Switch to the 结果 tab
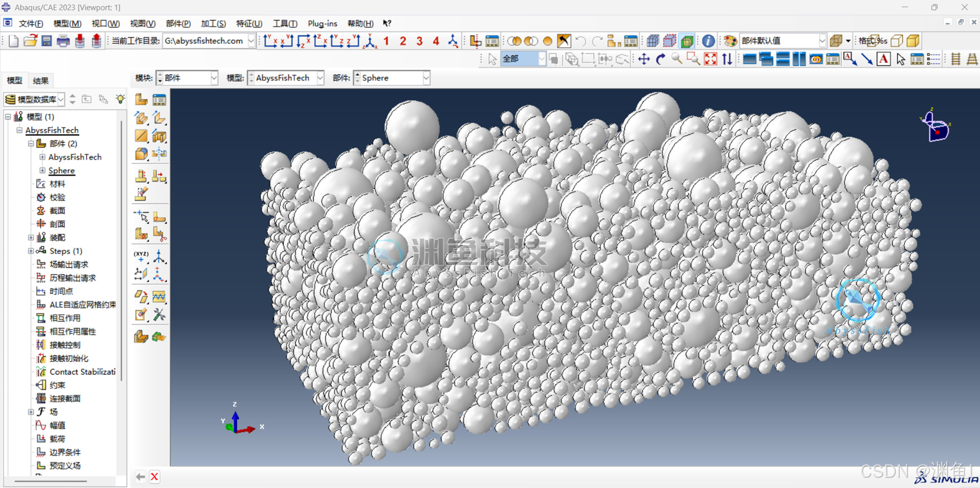980x488 pixels. tap(41, 80)
